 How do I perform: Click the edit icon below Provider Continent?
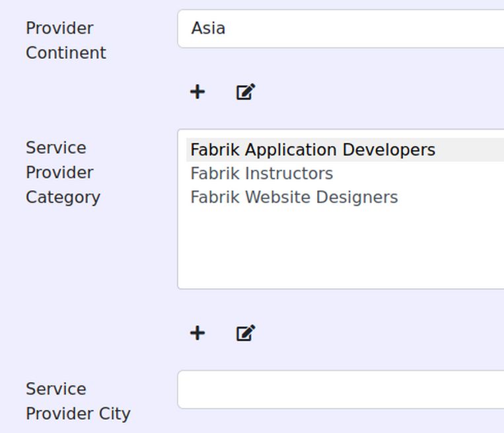(x=245, y=92)
